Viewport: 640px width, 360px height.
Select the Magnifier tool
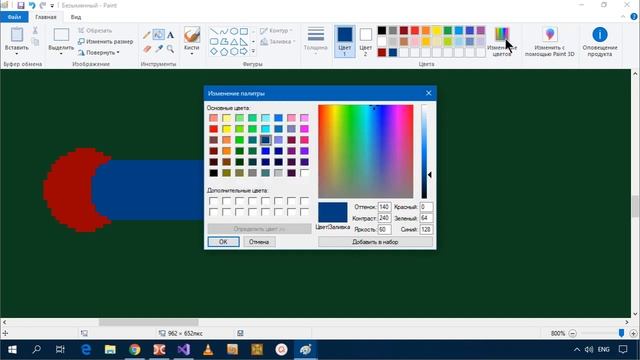170,49
